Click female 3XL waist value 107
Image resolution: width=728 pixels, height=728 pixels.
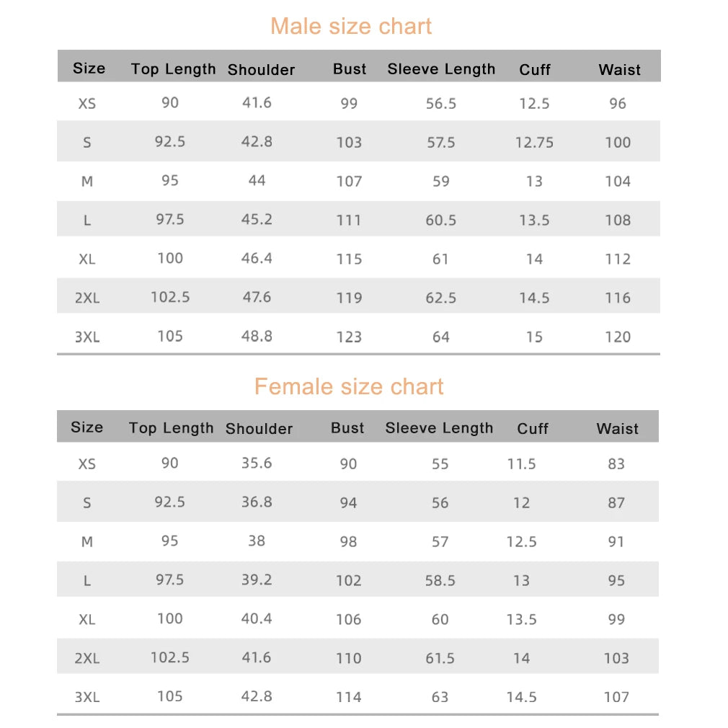[616, 697]
